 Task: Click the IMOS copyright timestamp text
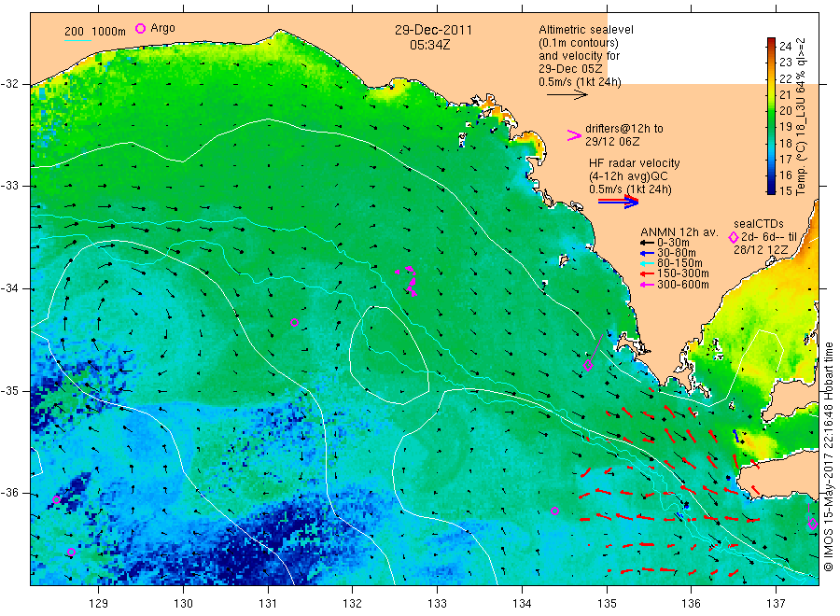pyautogui.click(x=828, y=456)
